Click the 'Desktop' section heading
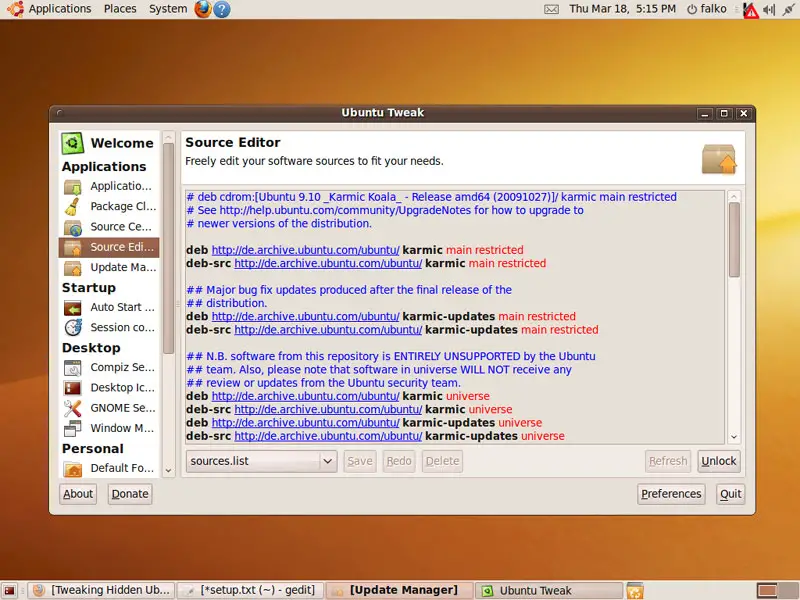The image size is (800, 600). [91, 348]
